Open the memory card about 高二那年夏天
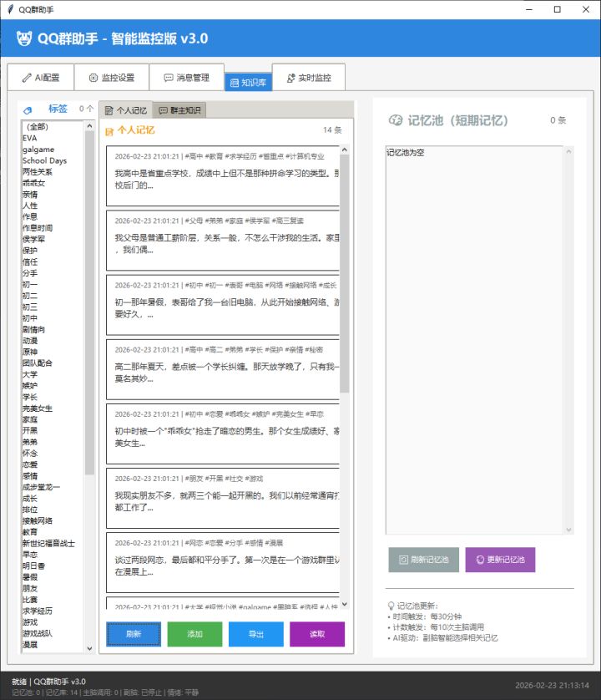This screenshot has width=601, height=700. (x=223, y=369)
